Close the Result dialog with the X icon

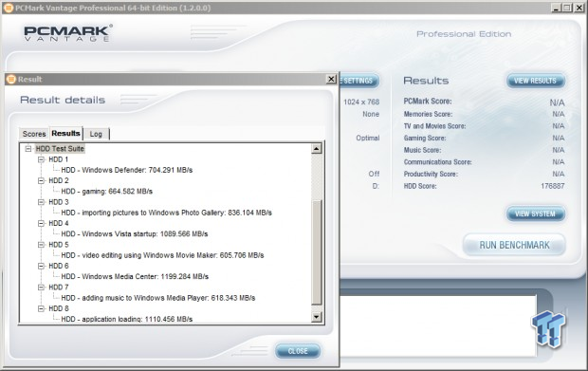point(331,79)
